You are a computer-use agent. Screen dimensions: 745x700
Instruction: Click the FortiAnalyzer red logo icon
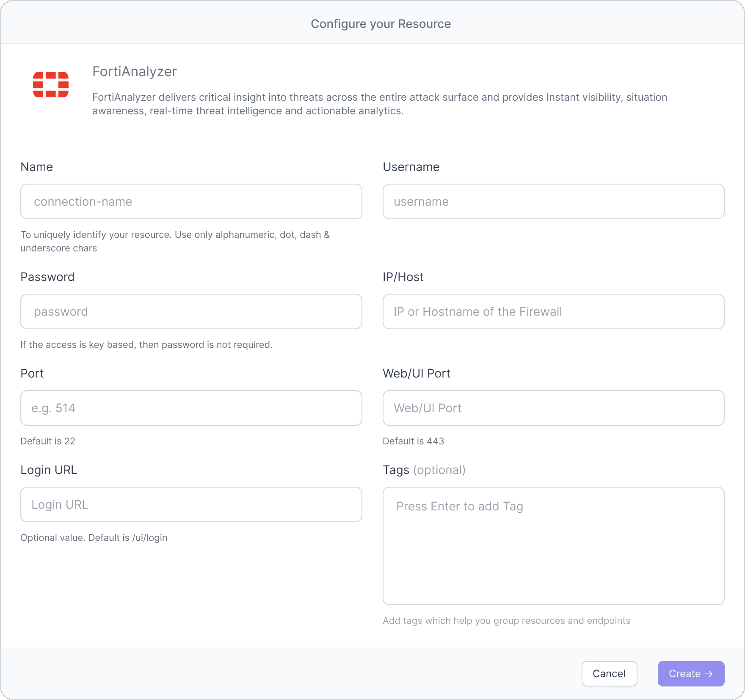(x=51, y=85)
